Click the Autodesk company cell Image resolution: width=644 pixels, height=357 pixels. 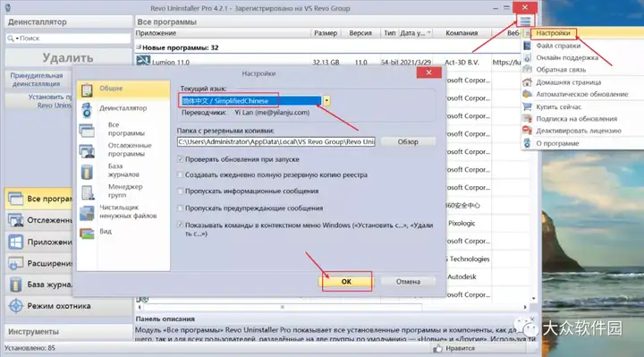pos(462,276)
